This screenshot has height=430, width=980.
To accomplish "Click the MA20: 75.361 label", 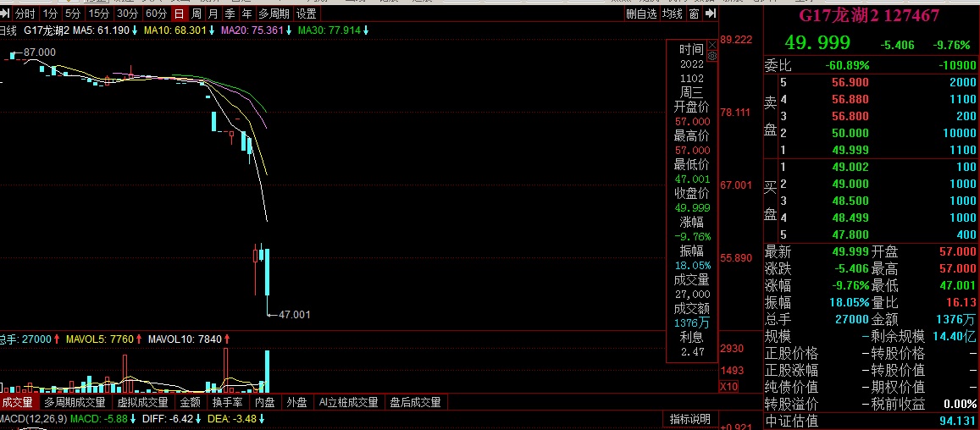I will coord(252,30).
